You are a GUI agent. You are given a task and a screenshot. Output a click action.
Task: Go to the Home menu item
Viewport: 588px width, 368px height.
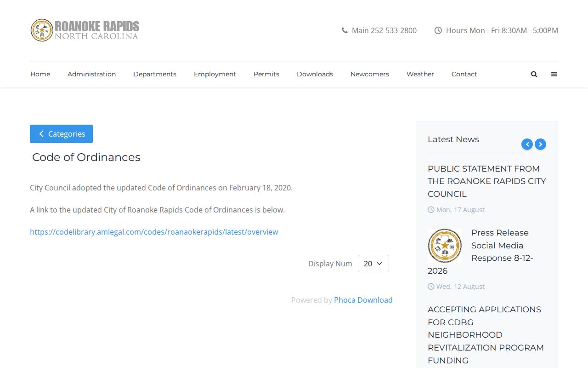(x=40, y=74)
